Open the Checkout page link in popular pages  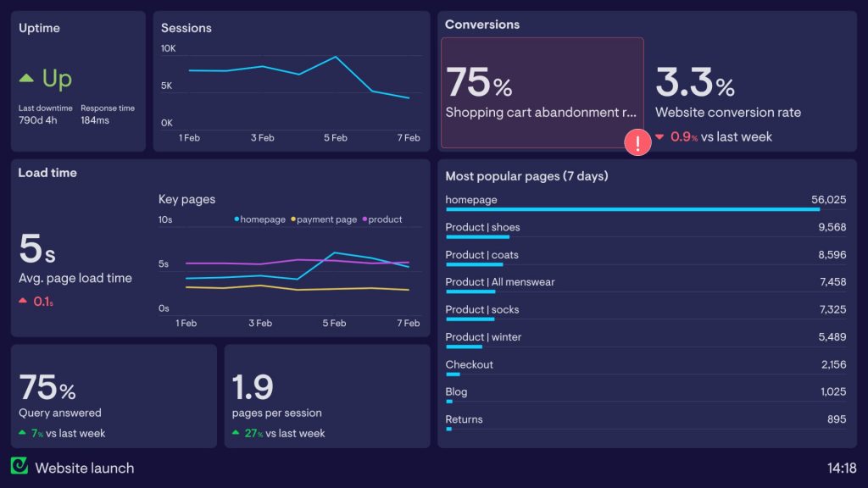point(469,364)
